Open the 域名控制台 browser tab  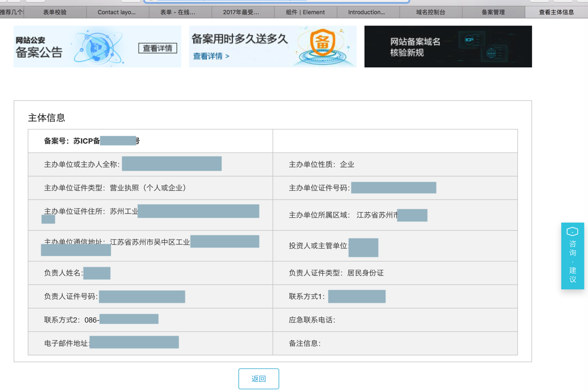430,12
